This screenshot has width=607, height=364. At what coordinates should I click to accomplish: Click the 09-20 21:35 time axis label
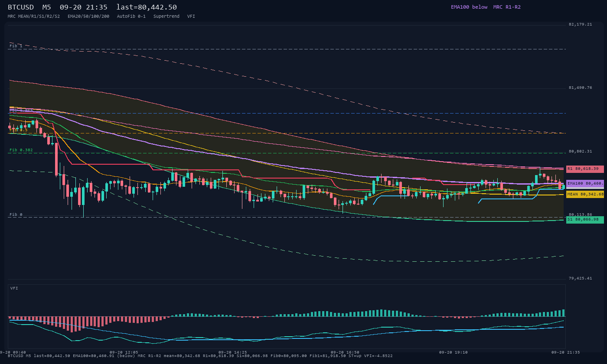565,352
